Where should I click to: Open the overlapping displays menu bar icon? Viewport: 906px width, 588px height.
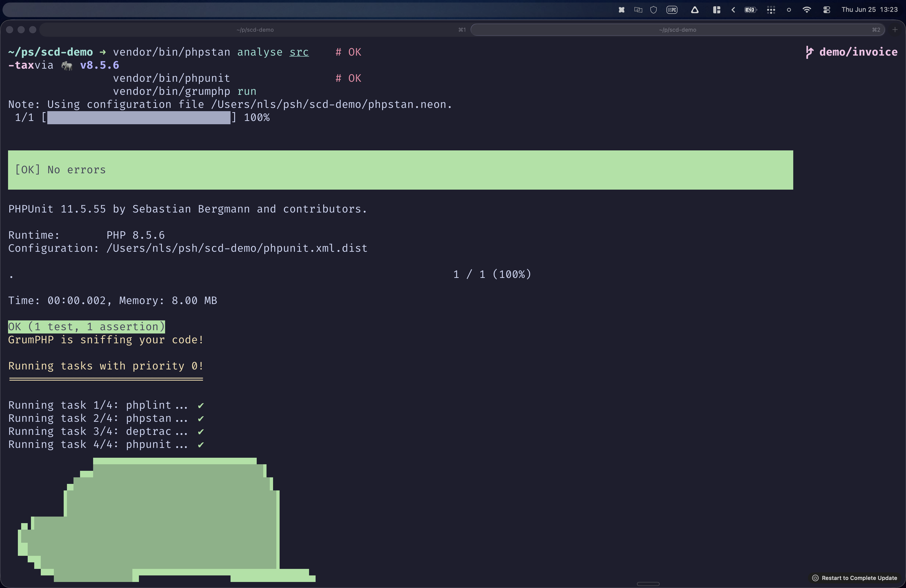pyautogui.click(x=638, y=10)
